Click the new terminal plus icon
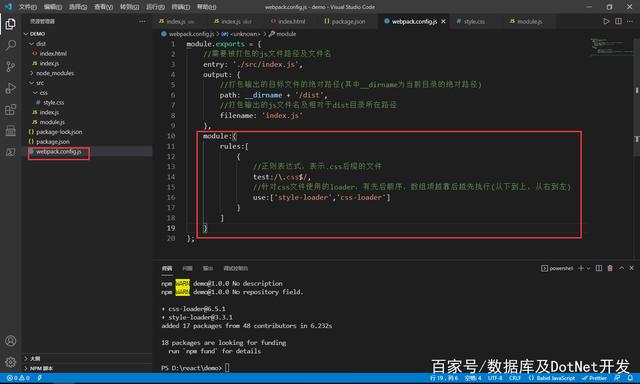Screen dimensions: 640x384 [581, 268]
